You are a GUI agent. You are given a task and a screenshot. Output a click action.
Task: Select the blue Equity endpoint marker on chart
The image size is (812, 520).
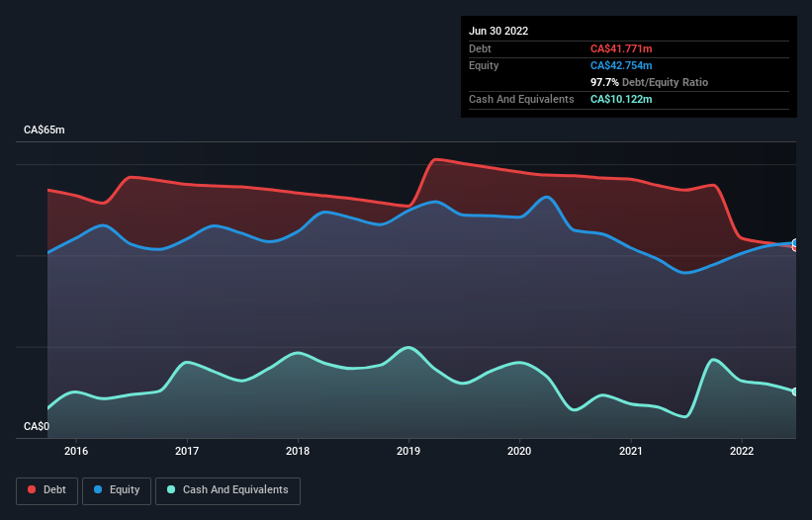795,243
